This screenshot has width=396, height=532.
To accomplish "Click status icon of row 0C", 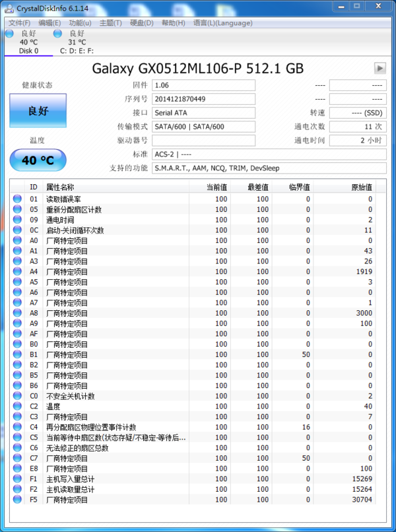I will [17, 230].
